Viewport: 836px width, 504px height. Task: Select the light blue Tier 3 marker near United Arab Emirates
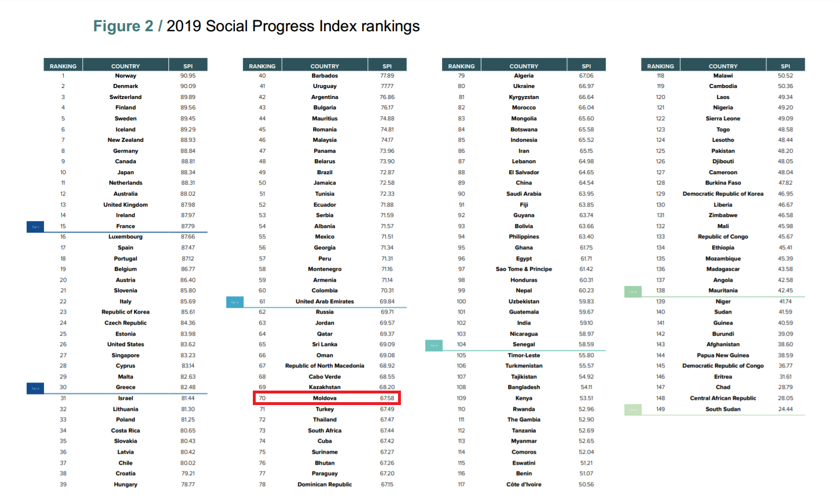234,302
